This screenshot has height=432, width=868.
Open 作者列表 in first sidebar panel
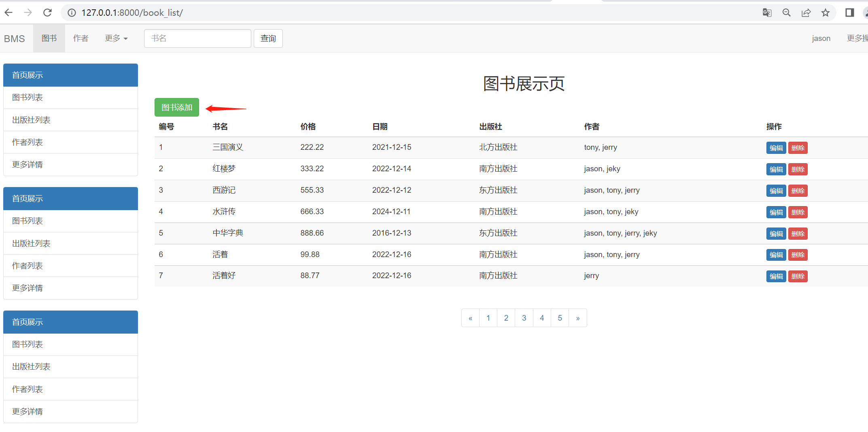(x=70, y=142)
